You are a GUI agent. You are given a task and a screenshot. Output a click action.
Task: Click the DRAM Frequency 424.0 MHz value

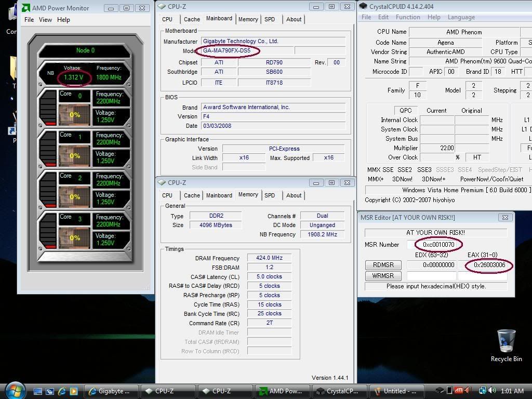pyautogui.click(x=270, y=258)
